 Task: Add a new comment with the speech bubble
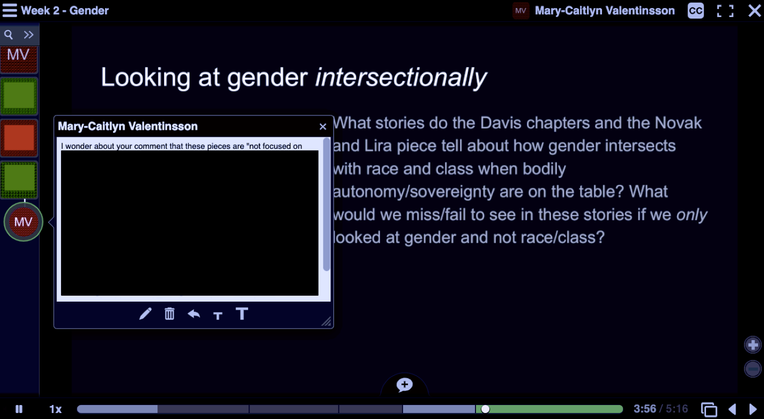[404, 385]
